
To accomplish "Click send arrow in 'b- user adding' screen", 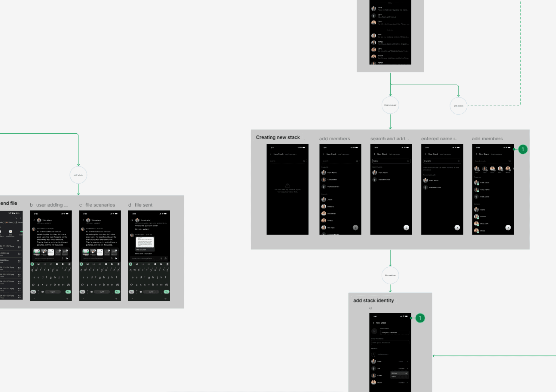I will point(67,258).
